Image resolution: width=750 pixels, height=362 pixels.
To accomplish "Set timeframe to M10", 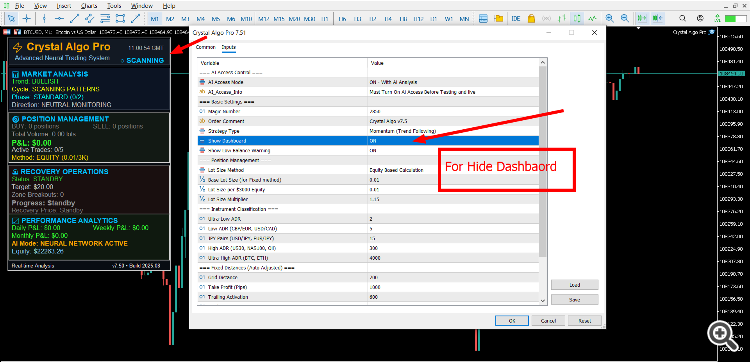I will point(246,19).
